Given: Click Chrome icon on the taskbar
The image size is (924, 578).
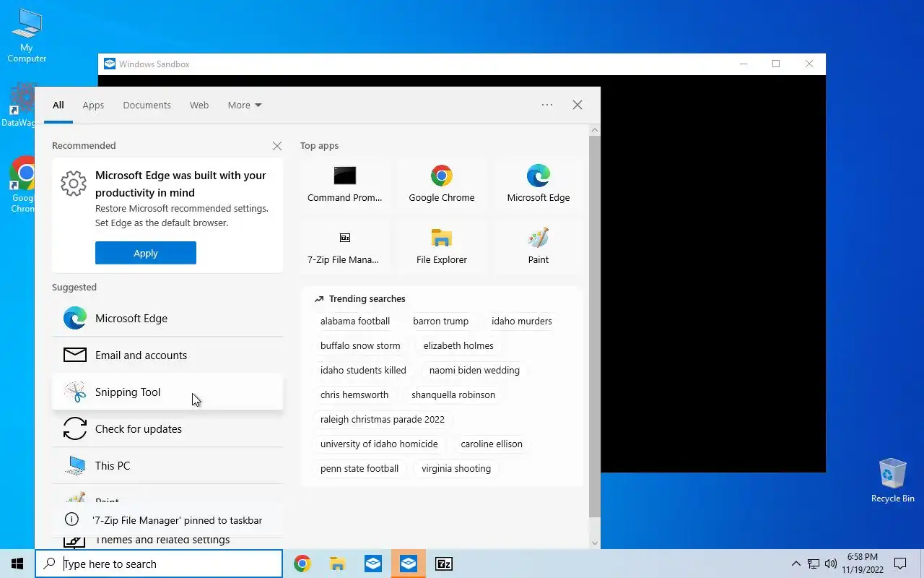Looking at the screenshot, I should tap(302, 564).
